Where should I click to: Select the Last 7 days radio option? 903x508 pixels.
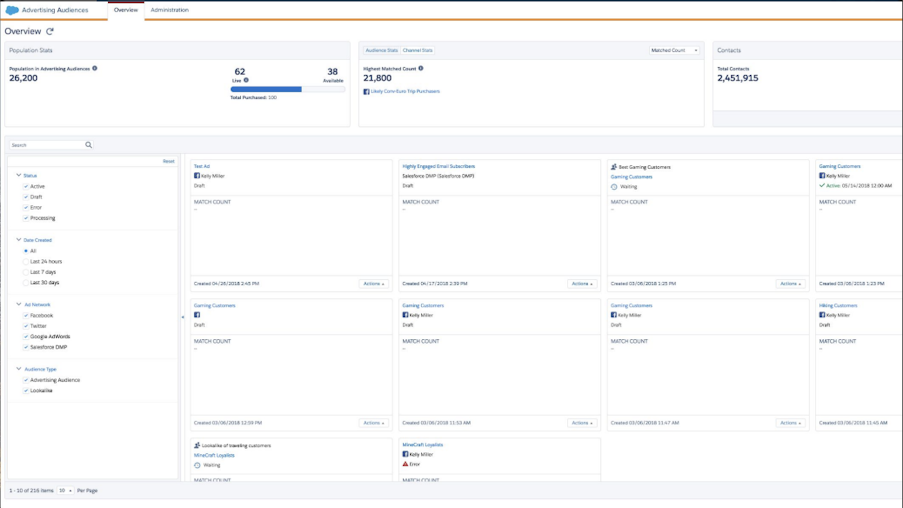26,272
